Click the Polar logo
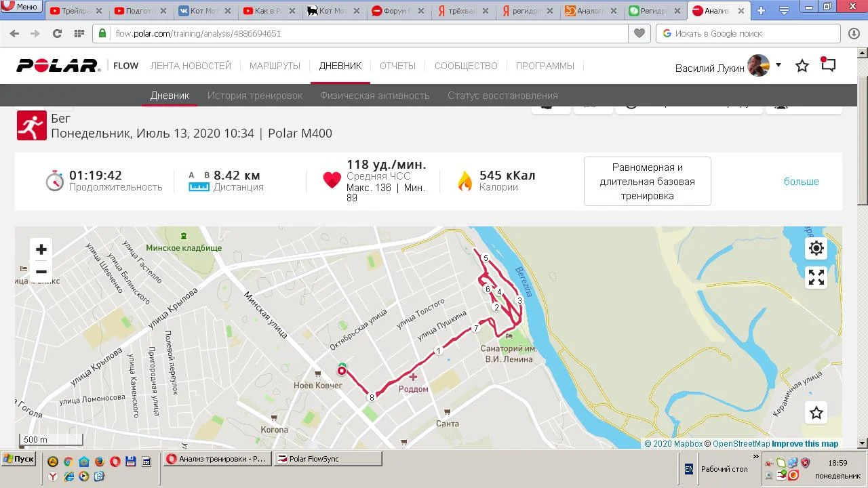This screenshot has height=488, width=868. pos(59,66)
